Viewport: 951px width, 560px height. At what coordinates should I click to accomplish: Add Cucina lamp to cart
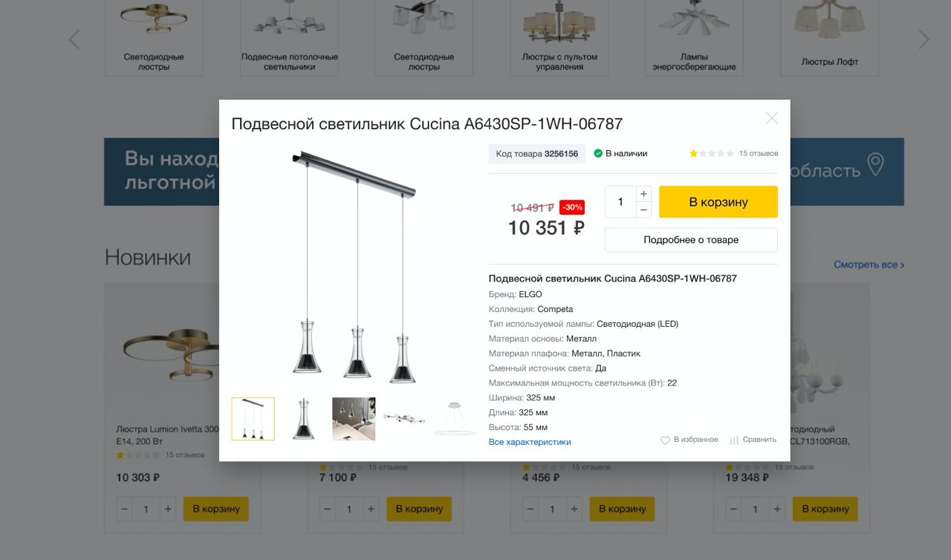coord(718,202)
